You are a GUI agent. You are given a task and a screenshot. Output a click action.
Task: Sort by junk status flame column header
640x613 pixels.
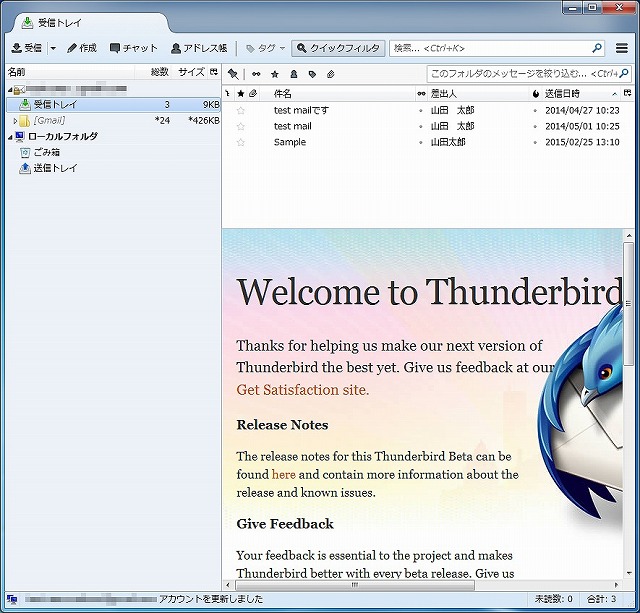click(x=536, y=93)
